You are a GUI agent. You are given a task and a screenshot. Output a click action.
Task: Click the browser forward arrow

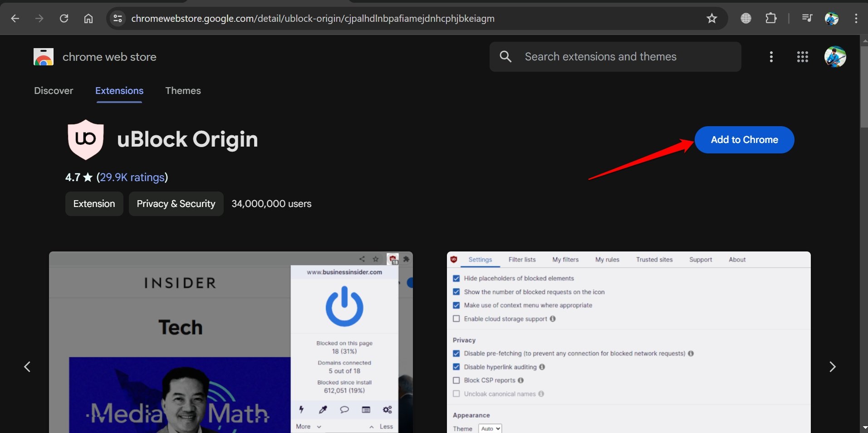pos(39,18)
